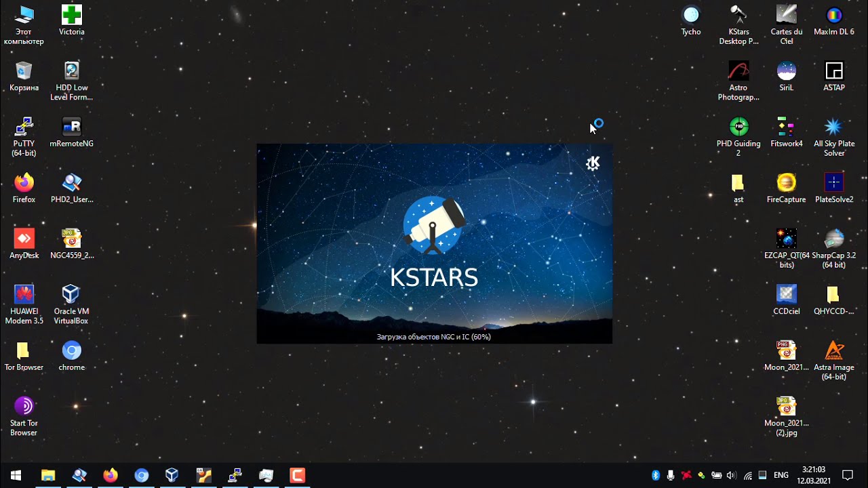Open the QHYCCD folder icon
The width and height of the screenshot is (868, 488).
pyautogui.click(x=833, y=300)
